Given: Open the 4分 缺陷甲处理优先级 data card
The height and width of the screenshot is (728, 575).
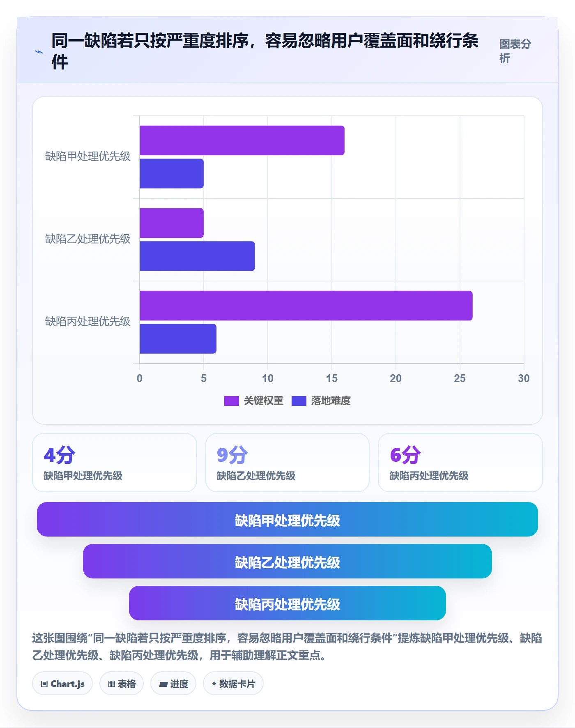Looking at the screenshot, I should [115, 463].
